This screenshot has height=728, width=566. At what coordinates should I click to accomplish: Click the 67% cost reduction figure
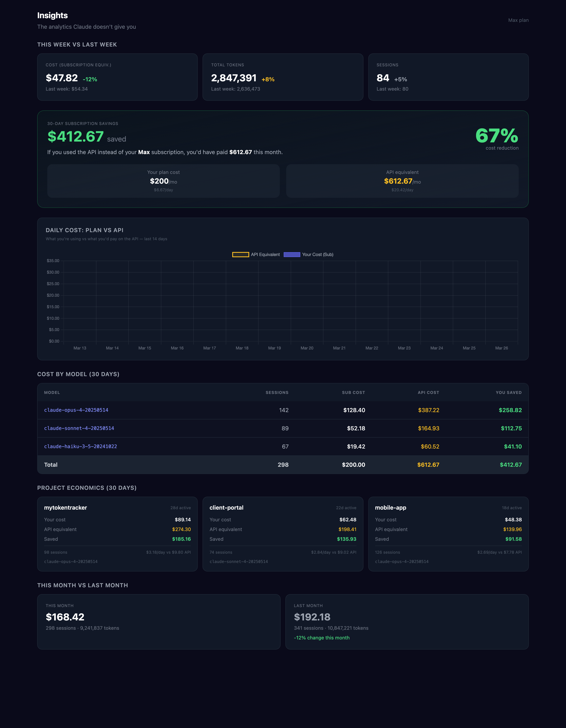(x=496, y=136)
